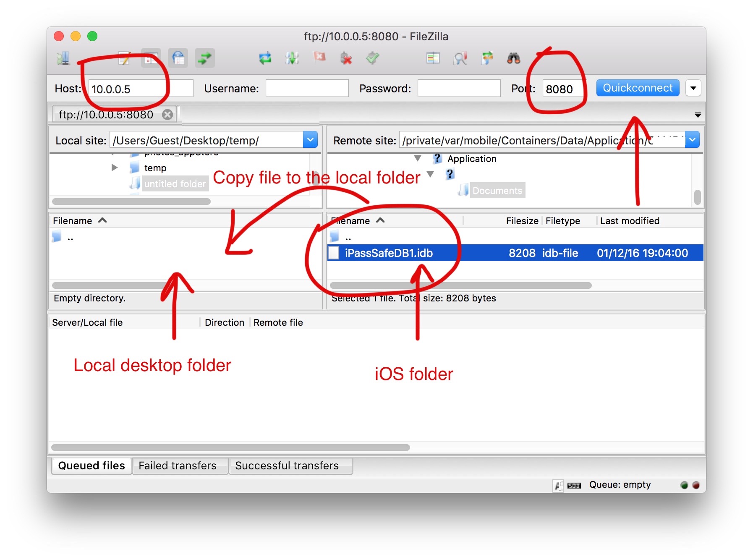This screenshot has height=560, width=753.
Task: Click the 8208 filesize cell
Action: click(x=522, y=253)
